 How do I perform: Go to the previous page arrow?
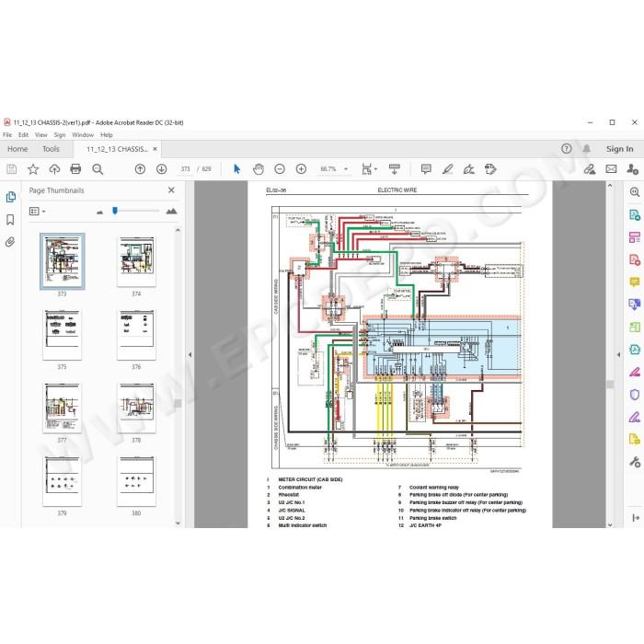pos(140,168)
